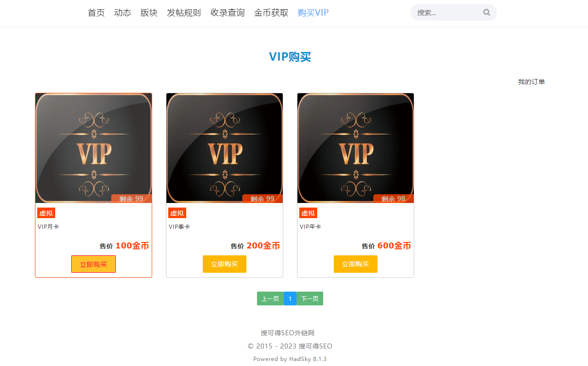The image size is (588, 366).
Task: Select 收录查询 in top menu
Action: pyautogui.click(x=228, y=13)
